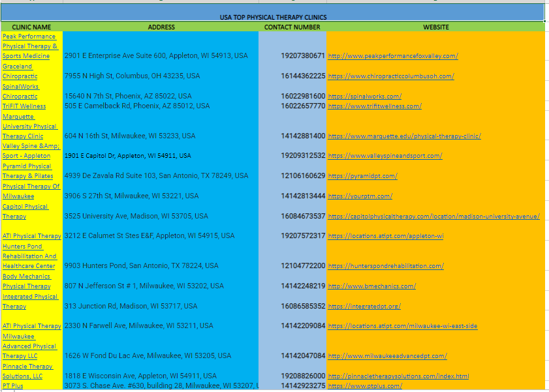549x392 pixels.
Task: Open the Integrated Physical Therapy clinic link
Action: coord(31,301)
